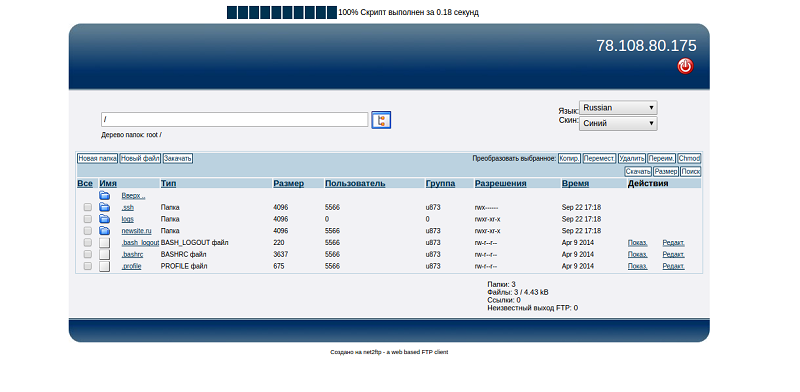Check the logs row checkbox
This screenshot has height=392, width=800.
88,218
